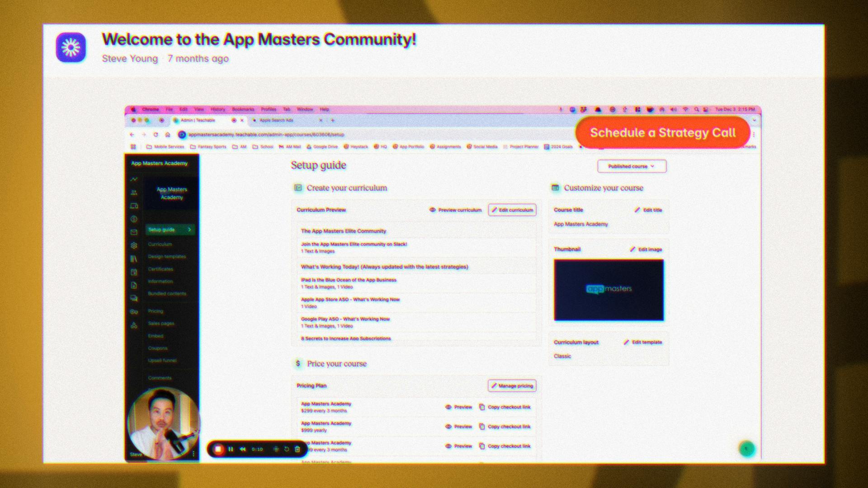
Task: Open the Emails envelope icon in the sidebar
Action: tap(134, 232)
